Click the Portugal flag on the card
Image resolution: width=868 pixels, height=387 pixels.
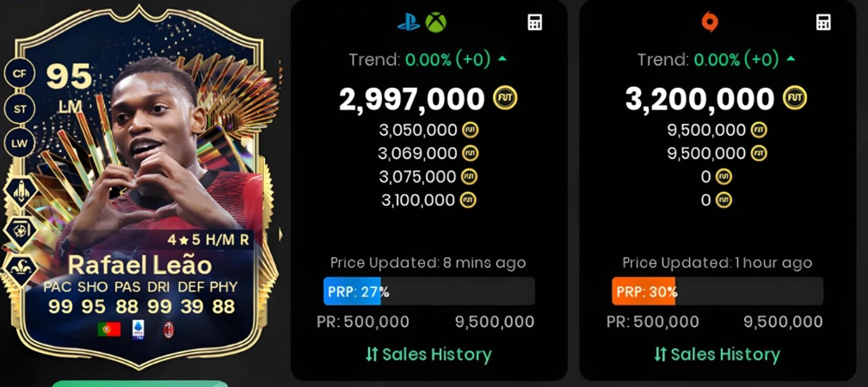(109, 330)
